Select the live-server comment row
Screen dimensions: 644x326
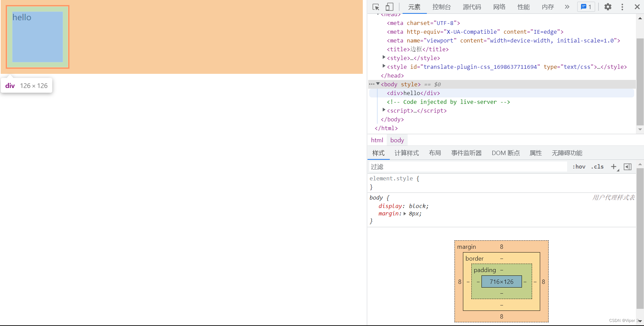coord(448,102)
